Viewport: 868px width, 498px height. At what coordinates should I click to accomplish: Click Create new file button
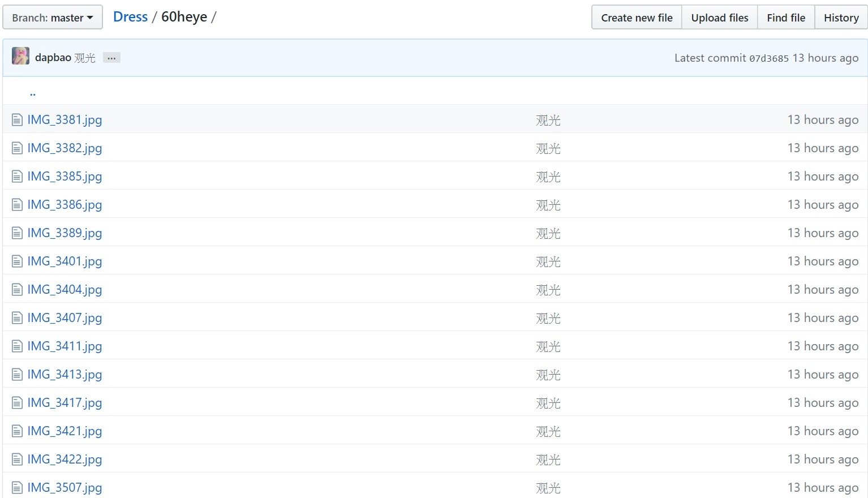637,18
